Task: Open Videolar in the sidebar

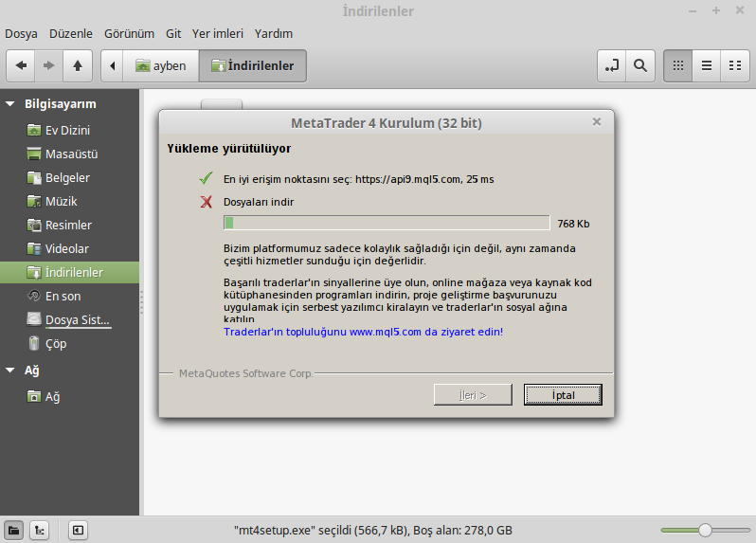Action: coord(69,248)
